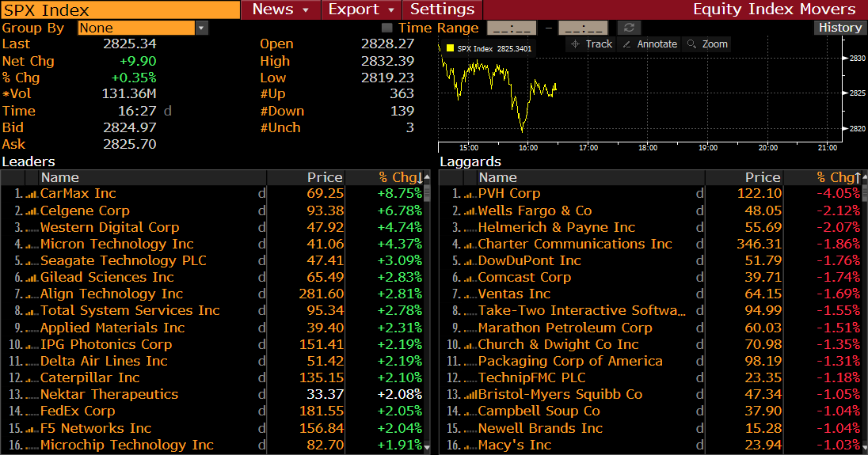Open F5 Networks Inc row
Screen dimensions: 868x455
point(212,428)
